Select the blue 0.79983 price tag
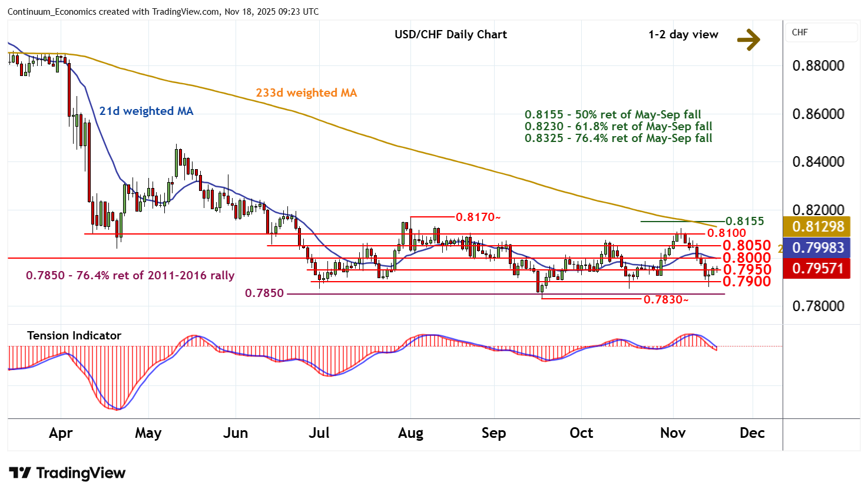 (817, 247)
